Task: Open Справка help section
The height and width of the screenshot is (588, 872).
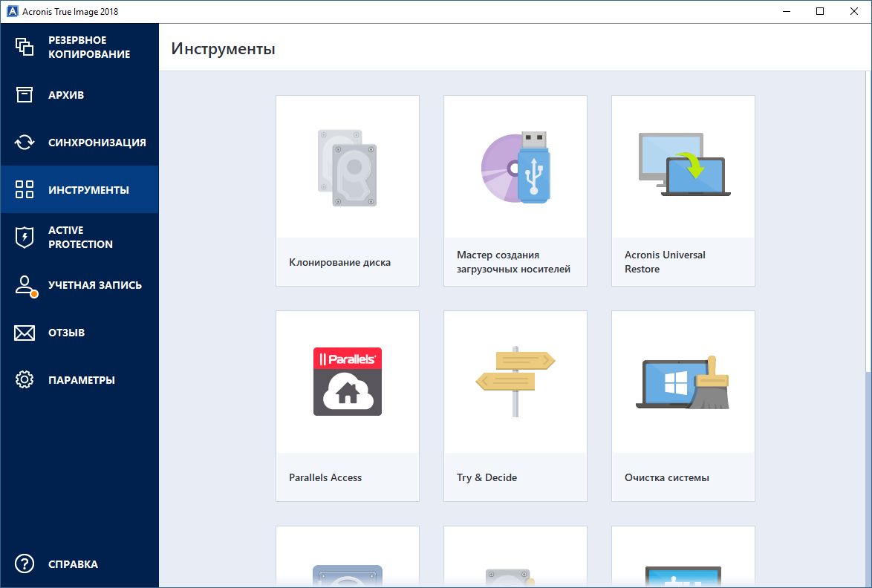Action: tap(73, 564)
